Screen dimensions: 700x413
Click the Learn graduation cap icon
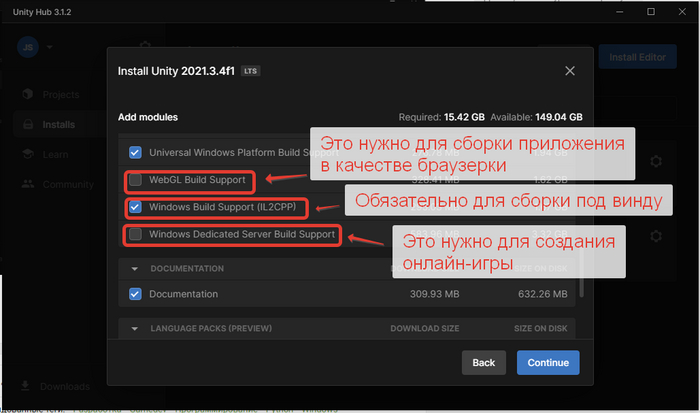pos(27,154)
